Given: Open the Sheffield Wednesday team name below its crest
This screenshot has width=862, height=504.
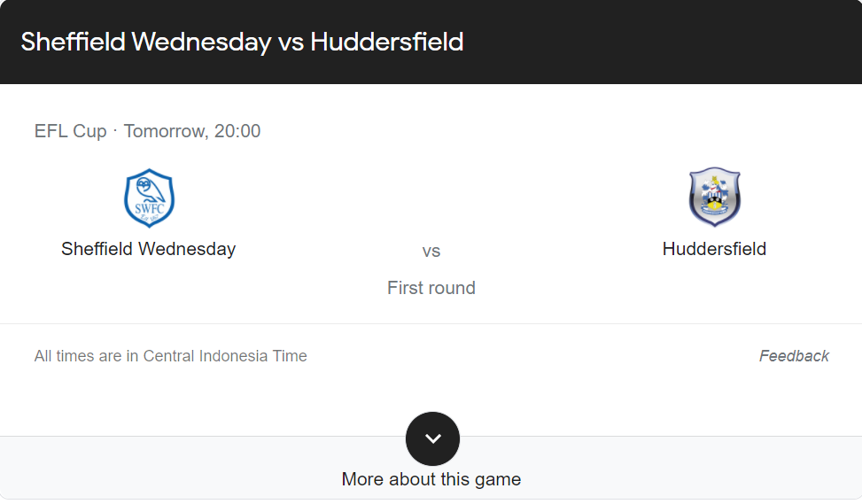Looking at the screenshot, I should (149, 249).
